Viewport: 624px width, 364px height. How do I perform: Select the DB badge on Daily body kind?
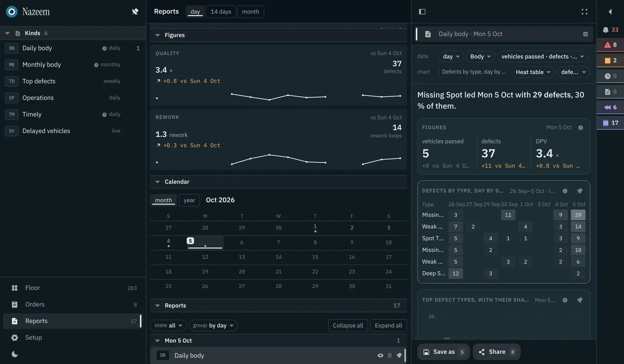[12, 48]
